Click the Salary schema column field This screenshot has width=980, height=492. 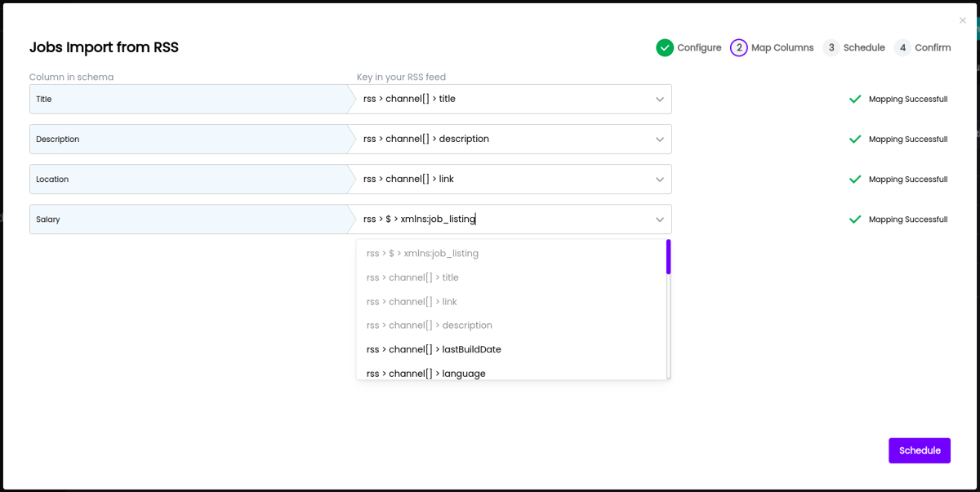coord(188,219)
